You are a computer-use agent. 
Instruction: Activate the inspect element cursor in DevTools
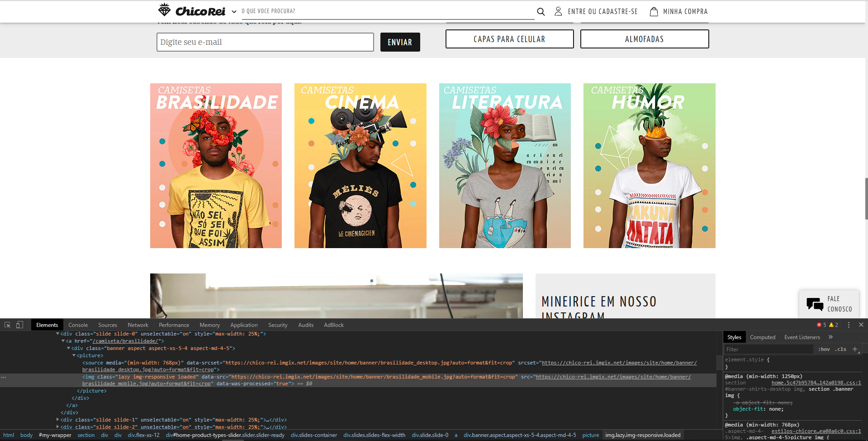pos(7,325)
